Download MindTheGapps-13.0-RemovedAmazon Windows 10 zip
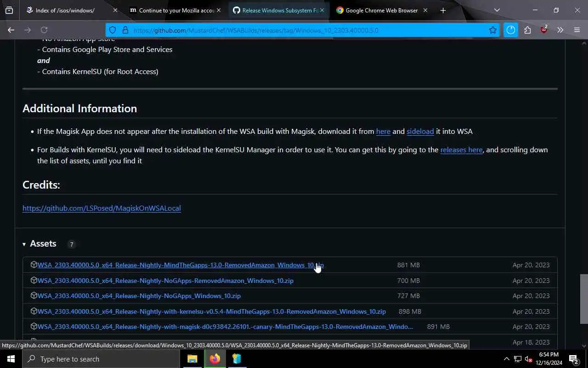588x368 pixels. tap(181, 265)
